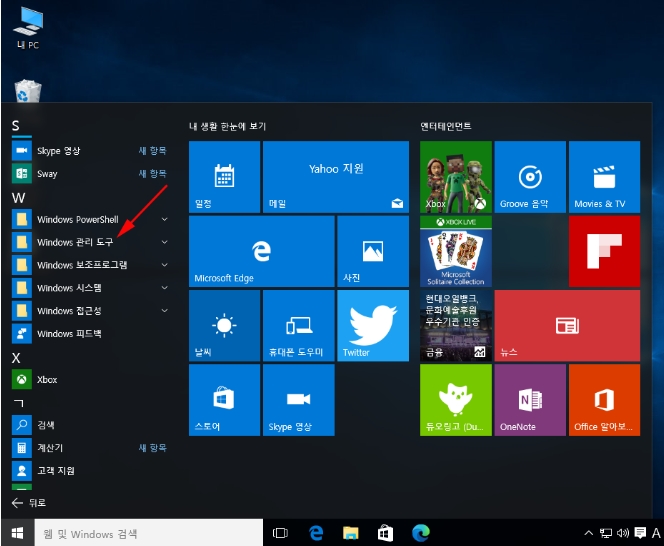Open the Weather (날씨) tile

tap(224, 326)
